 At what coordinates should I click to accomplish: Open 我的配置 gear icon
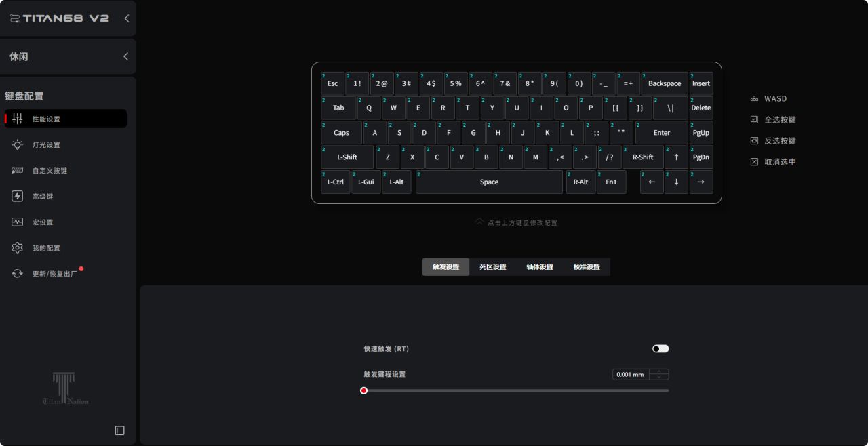pyautogui.click(x=18, y=247)
